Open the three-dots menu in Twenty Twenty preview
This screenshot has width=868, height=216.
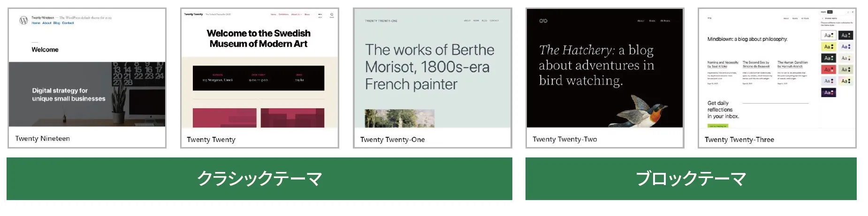tap(320, 15)
